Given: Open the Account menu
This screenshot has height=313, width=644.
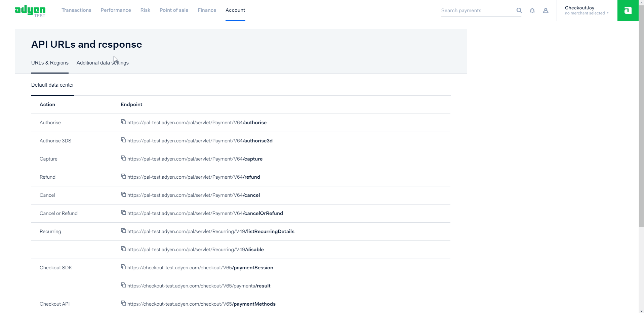Looking at the screenshot, I should [x=235, y=10].
